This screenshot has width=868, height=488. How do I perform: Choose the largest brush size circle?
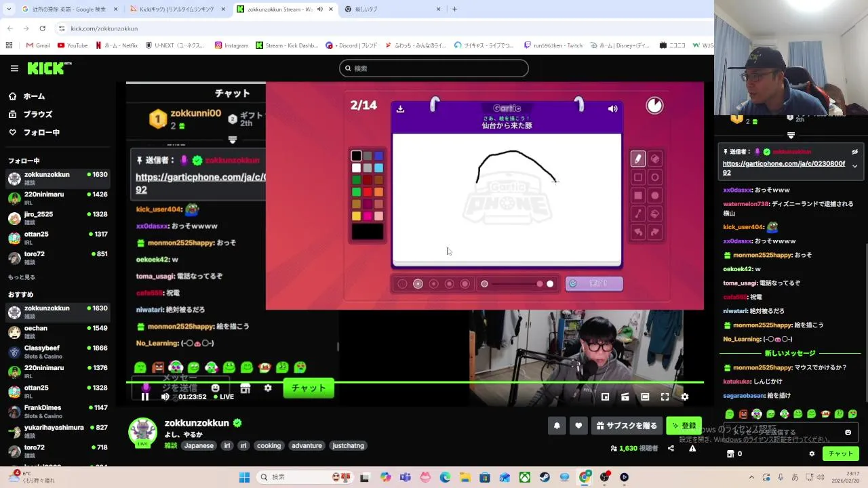(x=465, y=284)
